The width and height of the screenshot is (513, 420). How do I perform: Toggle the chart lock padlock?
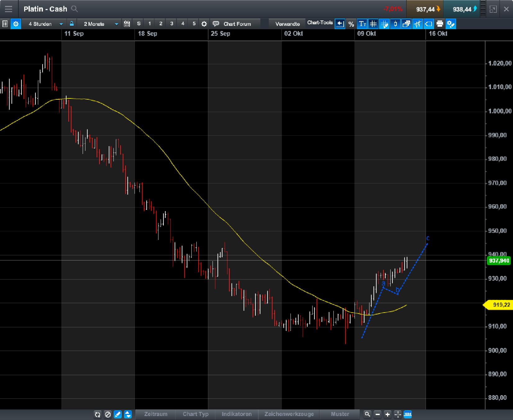71,24
